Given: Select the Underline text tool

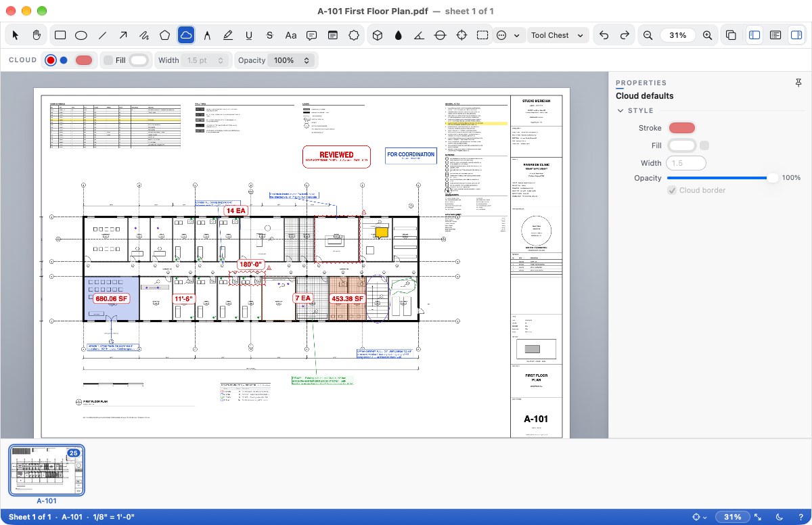Looking at the screenshot, I should (249, 35).
